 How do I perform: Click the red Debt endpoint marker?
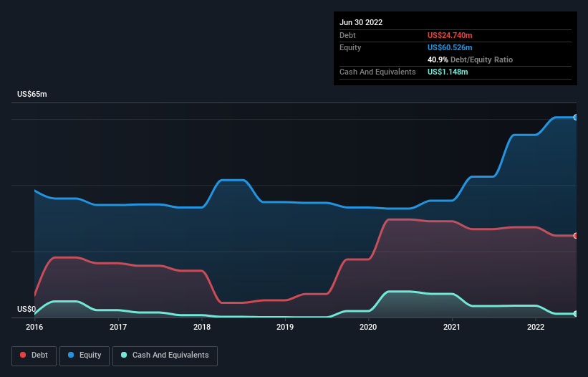[576, 236]
